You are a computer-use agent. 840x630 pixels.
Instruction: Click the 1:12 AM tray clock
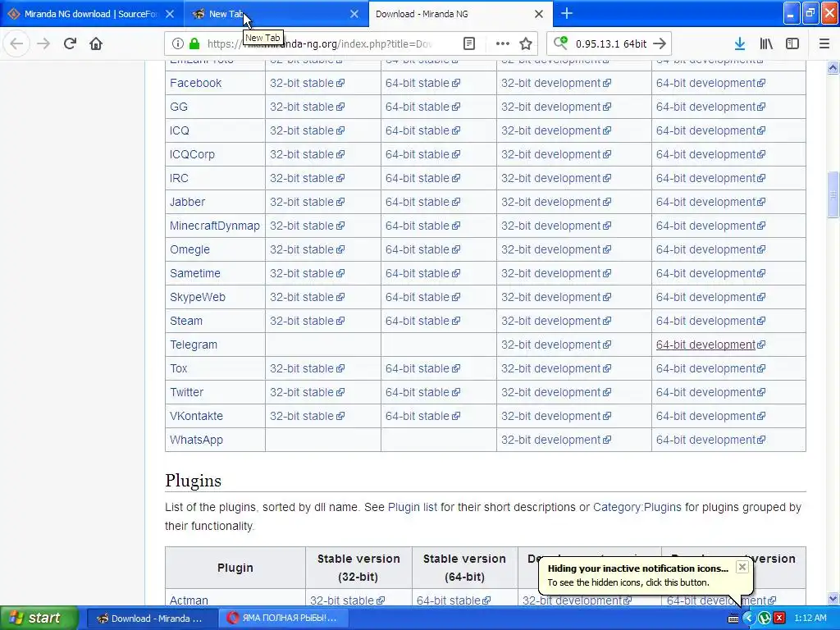[x=810, y=619]
